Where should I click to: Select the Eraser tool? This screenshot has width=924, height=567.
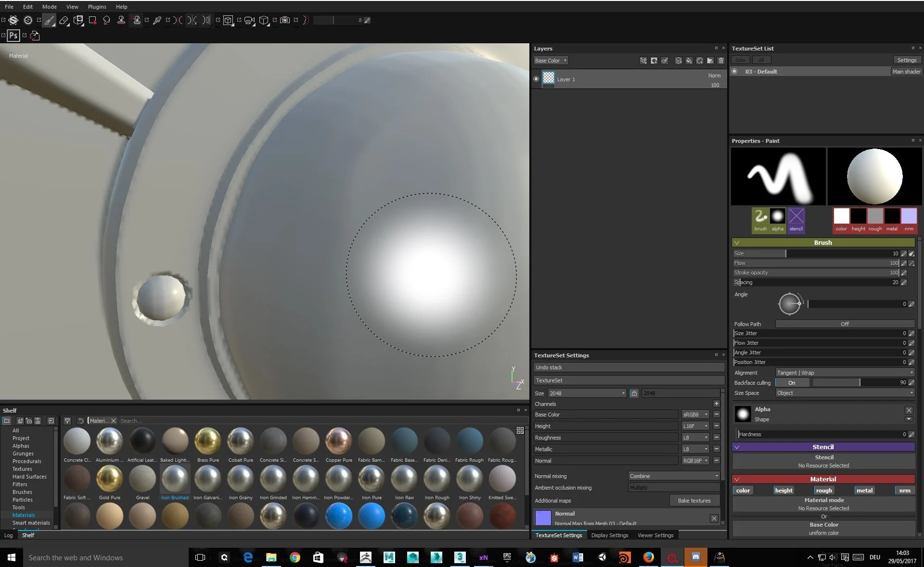(64, 20)
